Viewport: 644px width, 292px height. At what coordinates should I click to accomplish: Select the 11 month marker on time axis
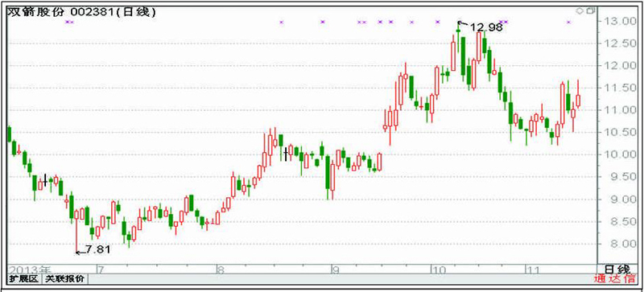click(533, 269)
